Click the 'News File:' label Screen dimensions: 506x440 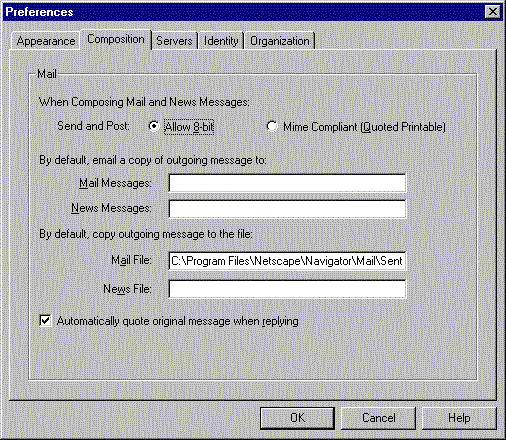[127, 289]
